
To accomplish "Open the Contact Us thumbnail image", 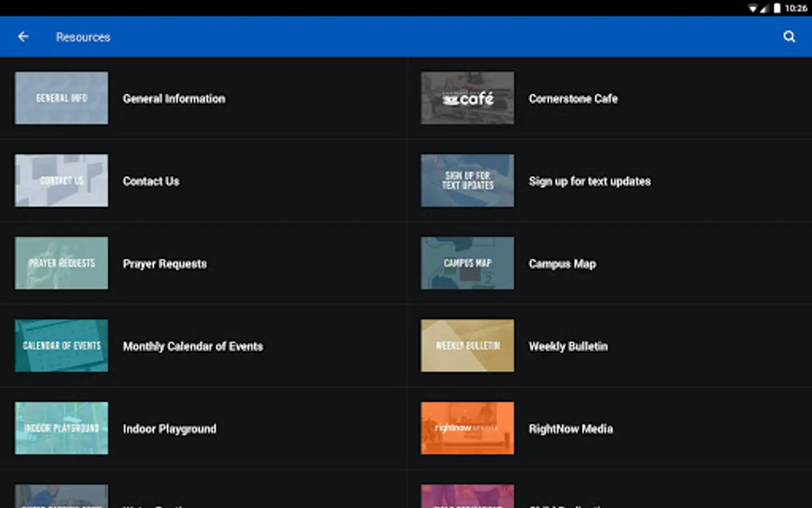I will pos(61,181).
